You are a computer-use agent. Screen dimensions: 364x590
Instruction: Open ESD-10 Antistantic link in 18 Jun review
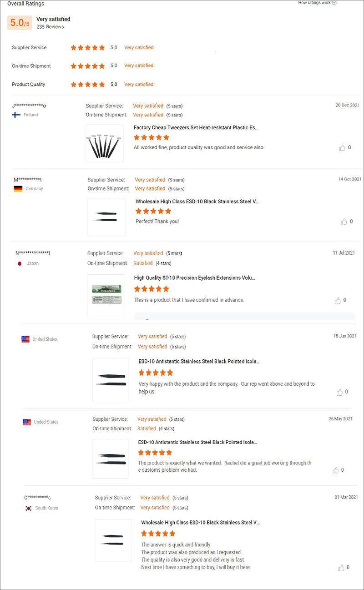point(199,361)
